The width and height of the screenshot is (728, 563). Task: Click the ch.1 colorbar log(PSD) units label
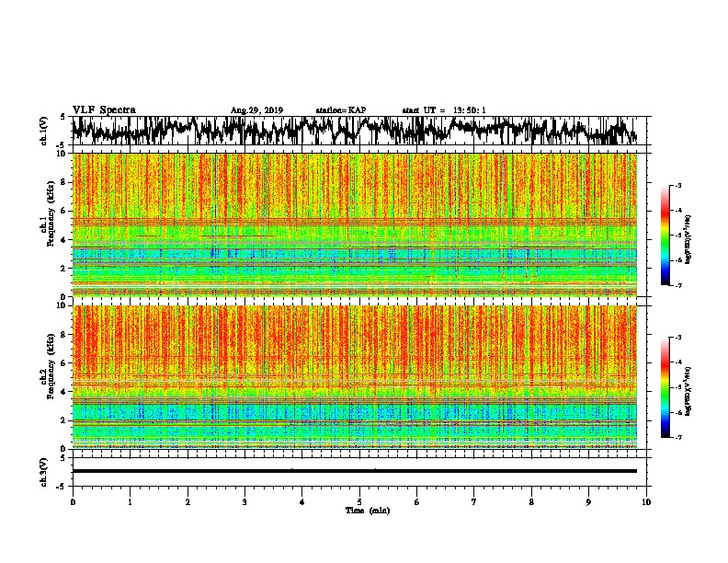coord(688,239)
